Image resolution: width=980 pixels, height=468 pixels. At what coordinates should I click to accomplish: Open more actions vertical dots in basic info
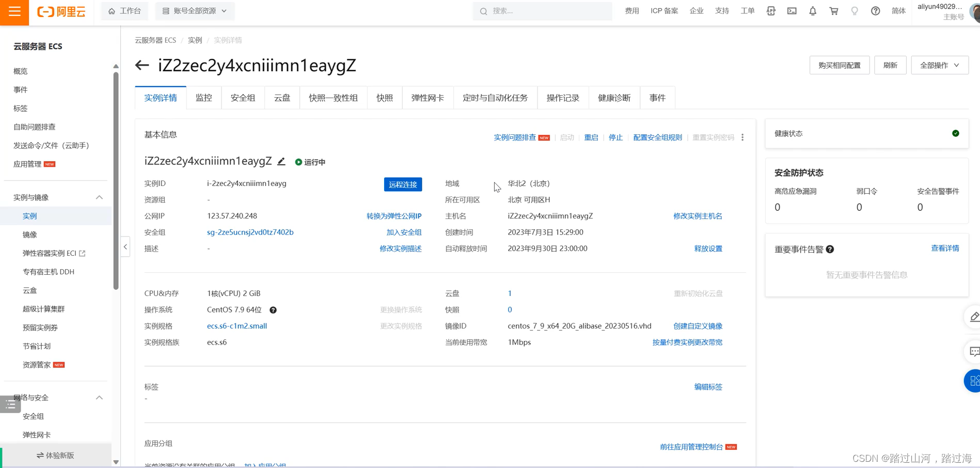(742, 137)
